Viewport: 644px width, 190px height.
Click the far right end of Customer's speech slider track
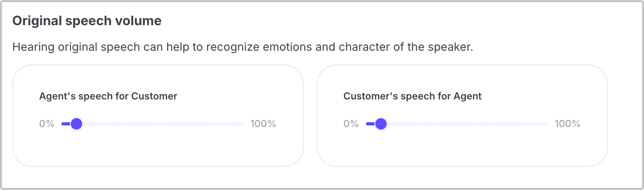(x=546, y=124)
